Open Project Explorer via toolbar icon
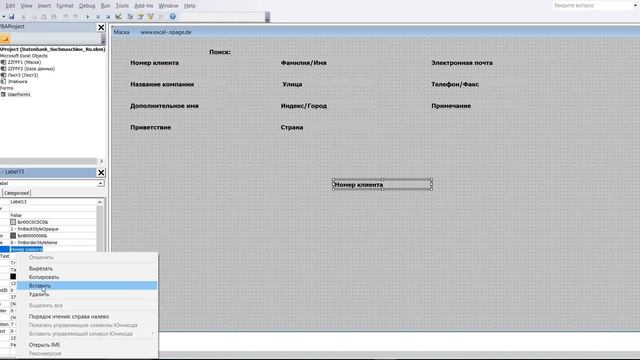This screenshot has height=360, width=640. 130,17
